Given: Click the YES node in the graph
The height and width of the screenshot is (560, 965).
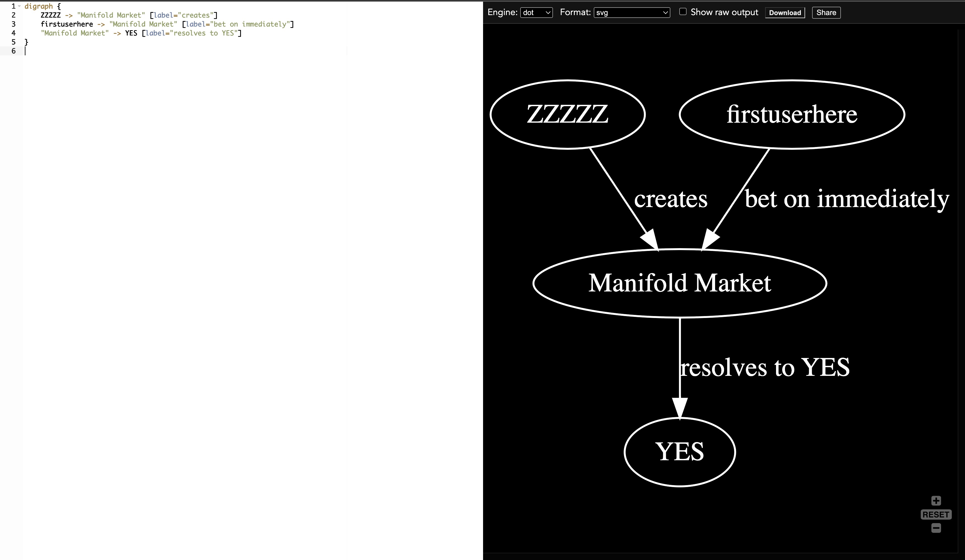Looking at the screenshot, I should pos(680,452).
